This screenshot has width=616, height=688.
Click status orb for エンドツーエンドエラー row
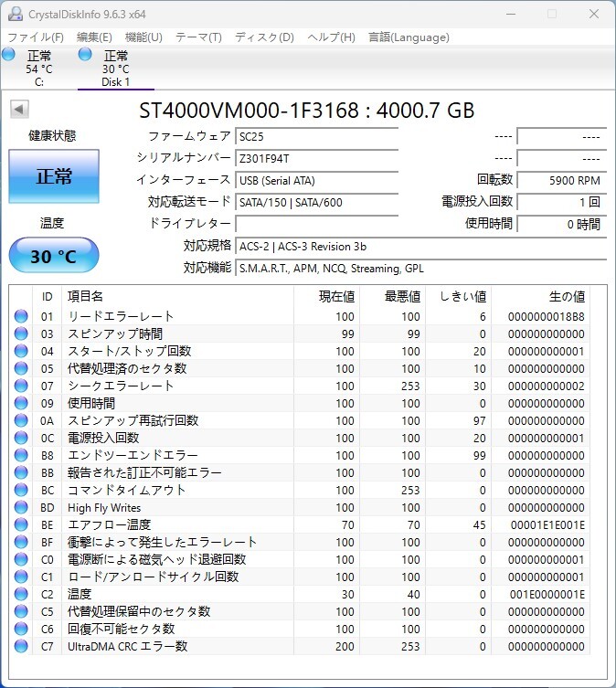(21, 455)
